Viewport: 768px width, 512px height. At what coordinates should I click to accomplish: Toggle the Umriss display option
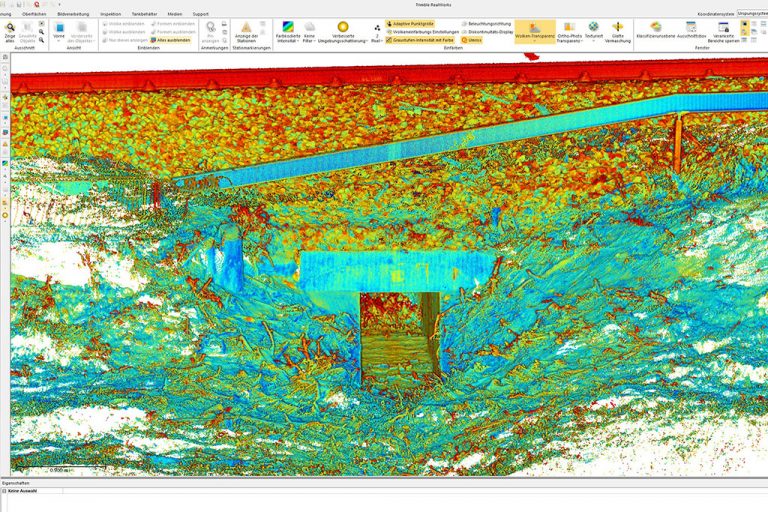point(471,39)
